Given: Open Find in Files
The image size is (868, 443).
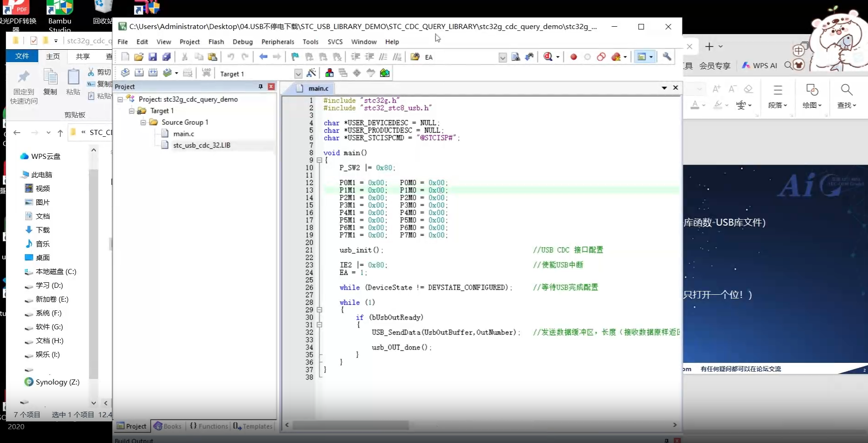Looking at the screenshot, I should (x=415, y=57).
